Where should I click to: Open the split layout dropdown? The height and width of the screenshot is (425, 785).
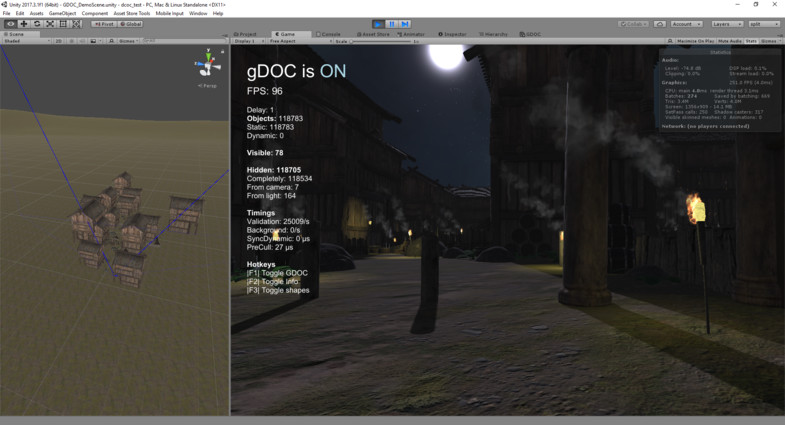coord(764,24)
